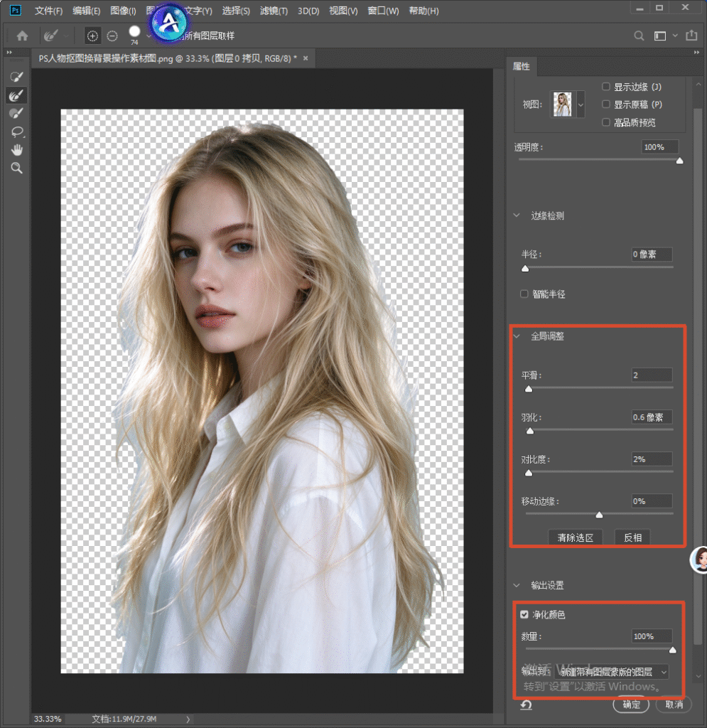Click the 清除选区 button

click(576, 537)
